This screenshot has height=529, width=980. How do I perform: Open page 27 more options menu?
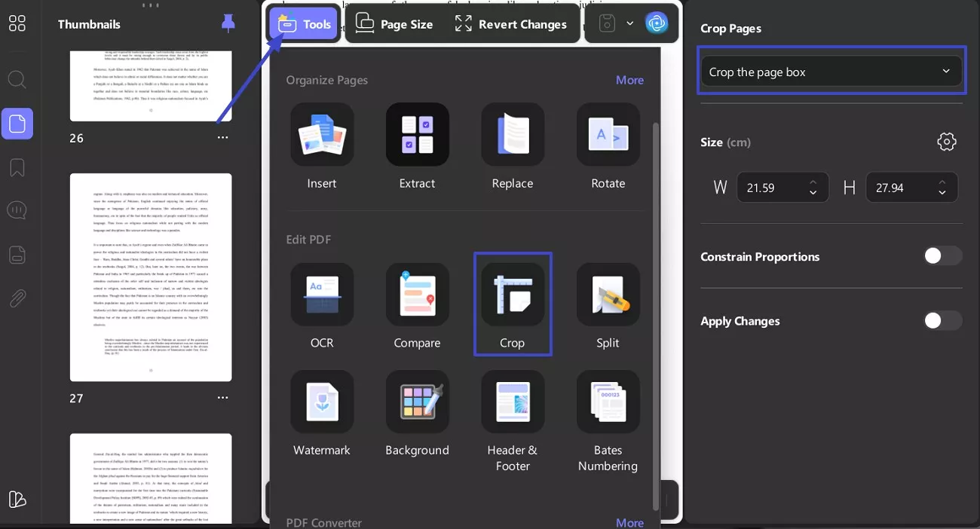222,398
